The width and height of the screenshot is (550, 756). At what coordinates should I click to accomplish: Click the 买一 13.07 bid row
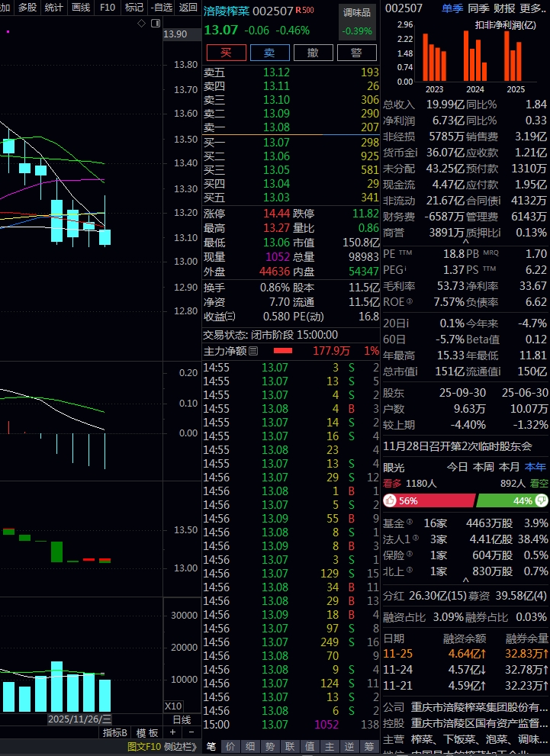pyautogui.click(x=291, y=142)
